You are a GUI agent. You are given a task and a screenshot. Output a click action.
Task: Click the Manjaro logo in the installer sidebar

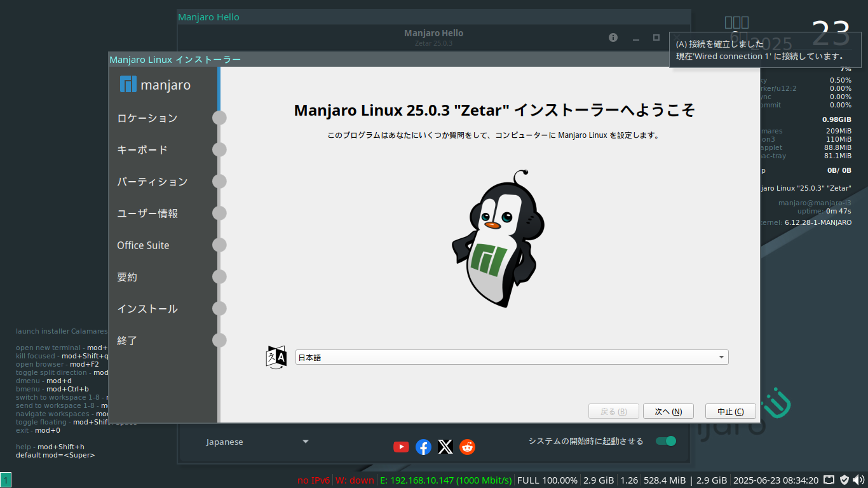click(155, 85)
